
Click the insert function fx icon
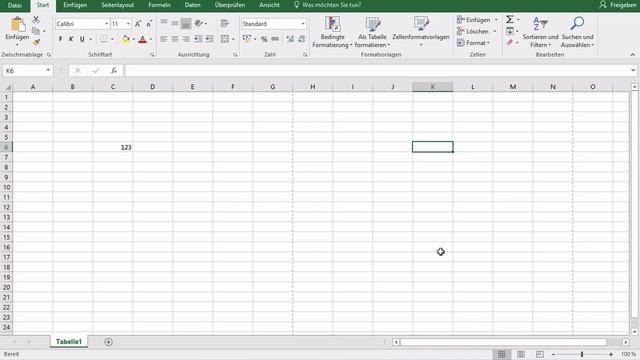[114, 71]
